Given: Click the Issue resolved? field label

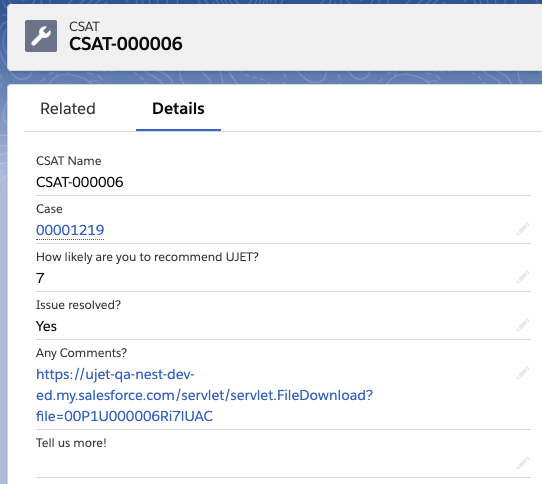Looking at the screenshot, I should 78,305.
